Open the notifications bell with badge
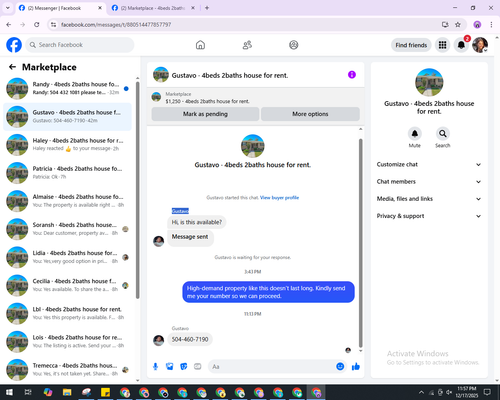The image size is (500, 400). click(x=461, y=45)
